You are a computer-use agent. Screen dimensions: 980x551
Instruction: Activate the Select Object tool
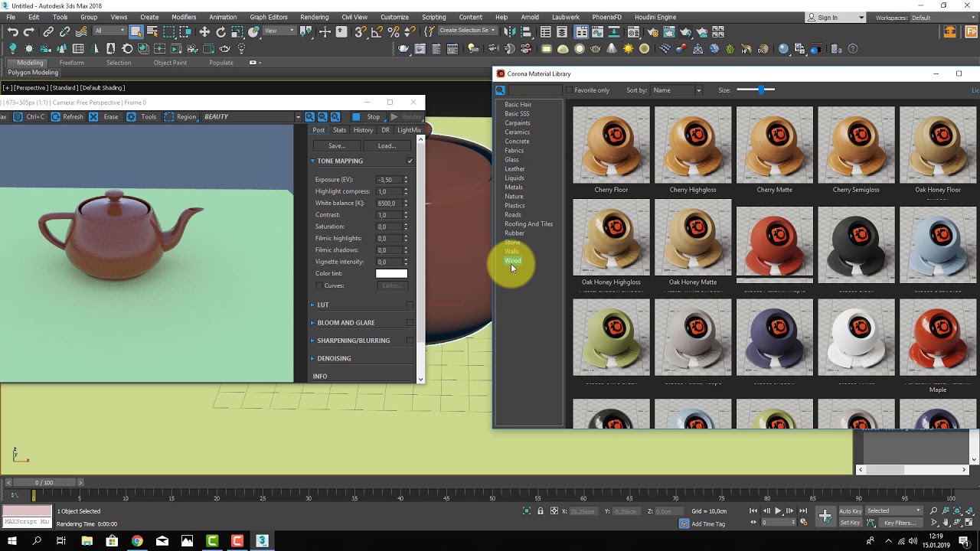(136, 31)
